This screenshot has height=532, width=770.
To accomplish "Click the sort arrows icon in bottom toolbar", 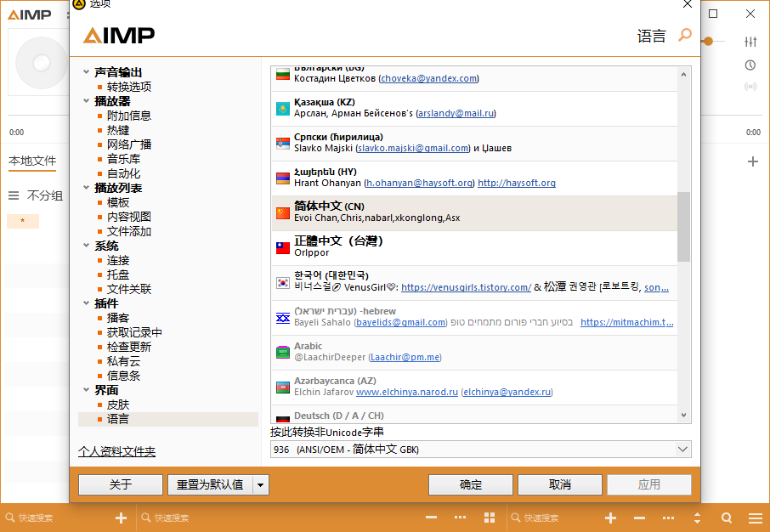I will [699, 518].
